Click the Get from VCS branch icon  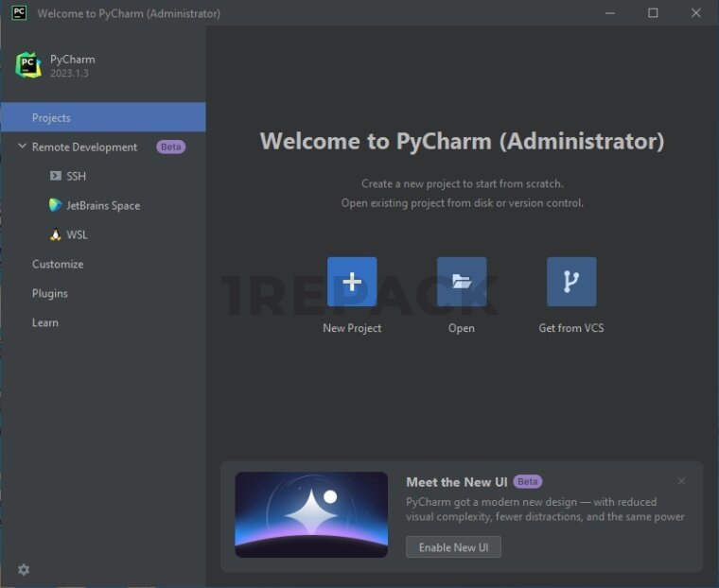571,282
